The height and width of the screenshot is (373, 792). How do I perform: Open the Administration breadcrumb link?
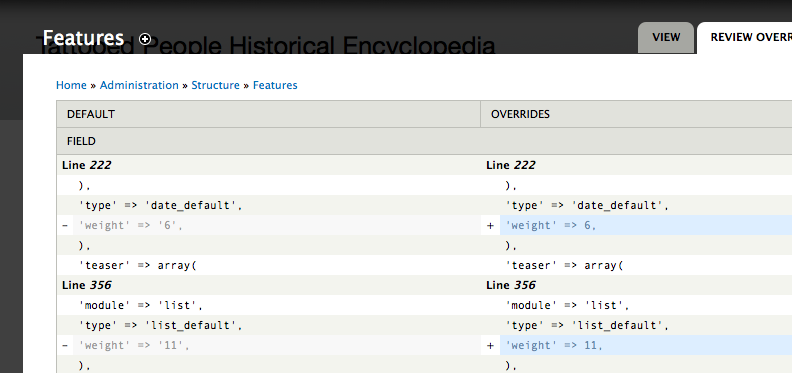[x=139, y=85]
